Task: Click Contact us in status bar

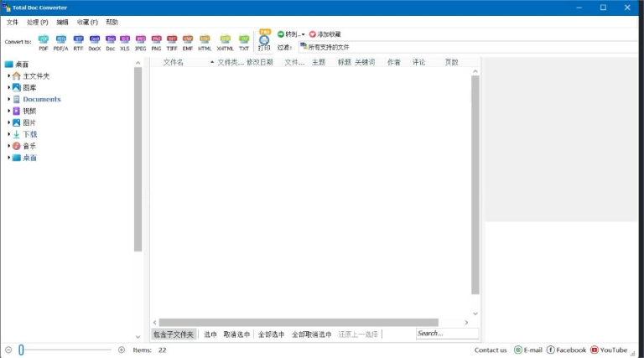Action: coord(491,350)
